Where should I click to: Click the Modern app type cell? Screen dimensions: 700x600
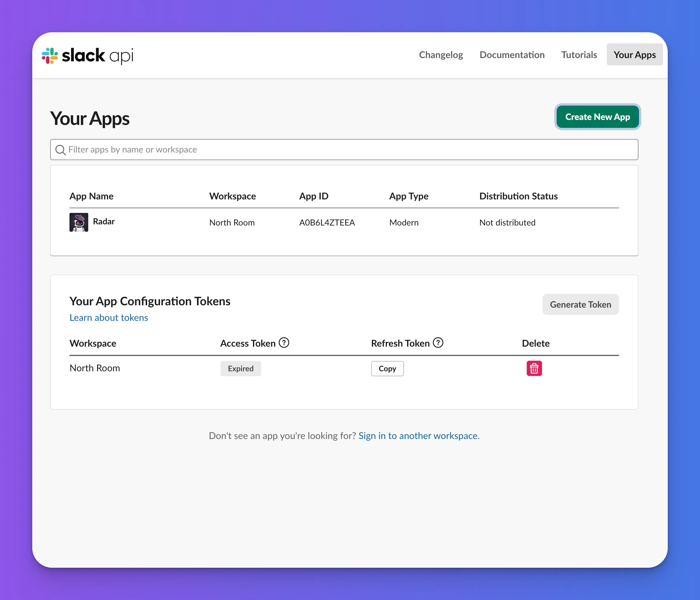click(404, 222)
